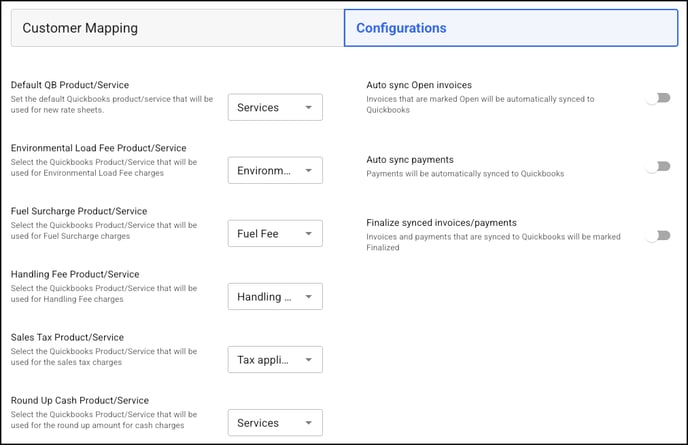This screenshot has width=688, height=445.
Task: Turn on Finalize synced invoices/payments switch
Action: click(659, 236)
